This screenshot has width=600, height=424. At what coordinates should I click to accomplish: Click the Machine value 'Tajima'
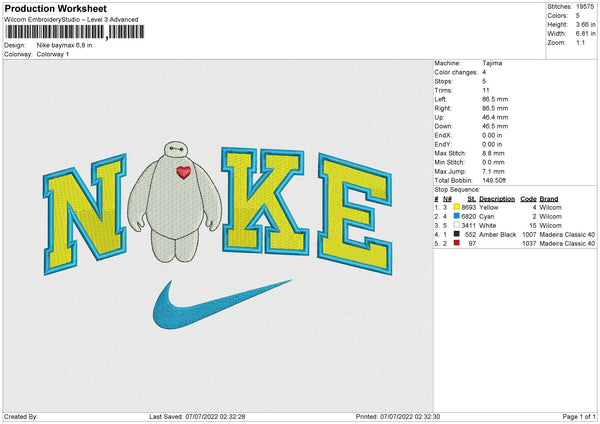(492, 63)
